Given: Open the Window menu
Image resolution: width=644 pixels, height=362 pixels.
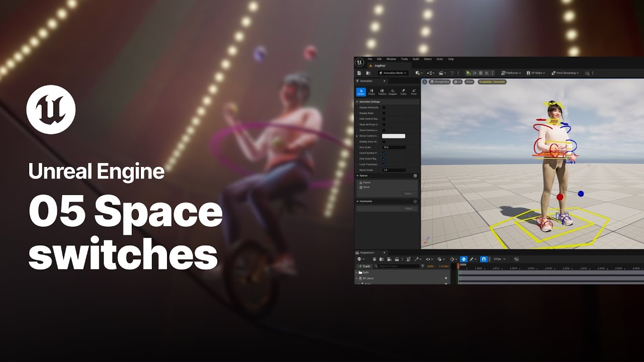Looking at the screenshot, I should coord(391,59).
